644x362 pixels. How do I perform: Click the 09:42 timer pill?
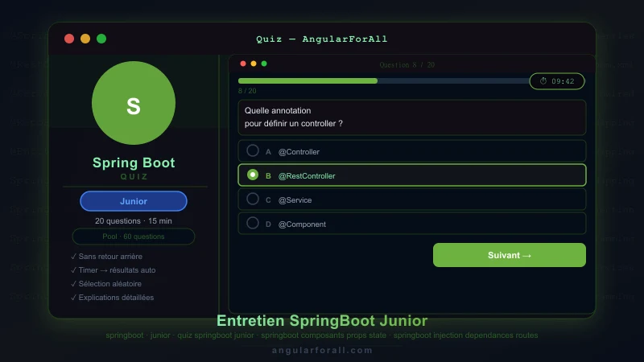tap(557, 81)
